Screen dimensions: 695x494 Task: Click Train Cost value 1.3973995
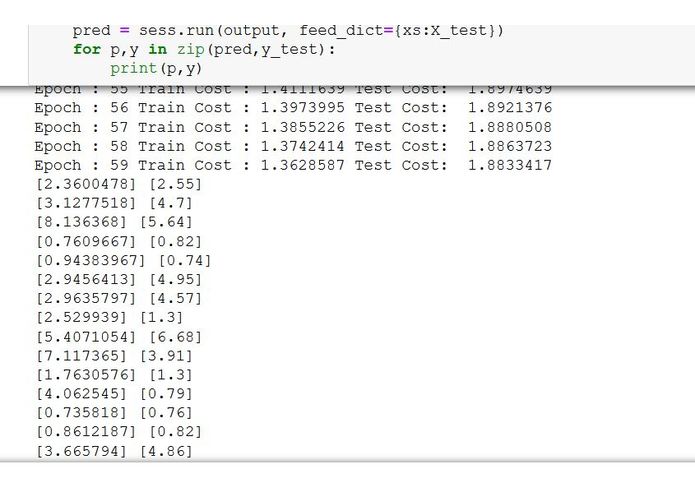[303, 108]
